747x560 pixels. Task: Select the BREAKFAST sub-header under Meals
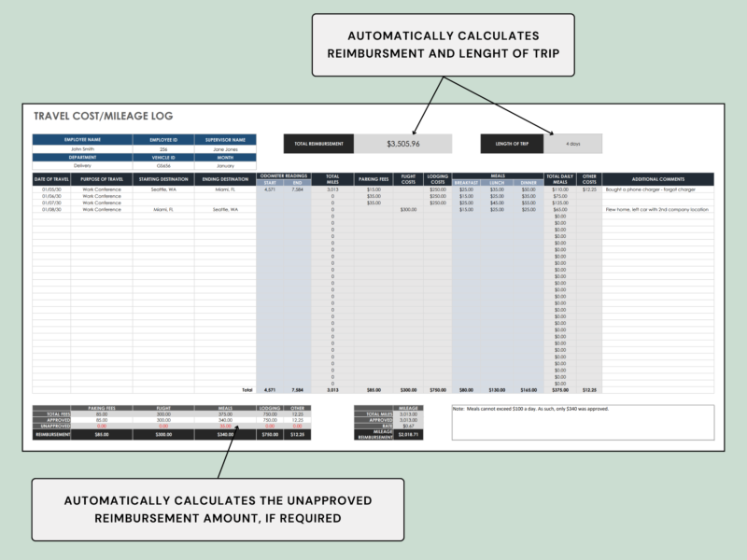466,183
